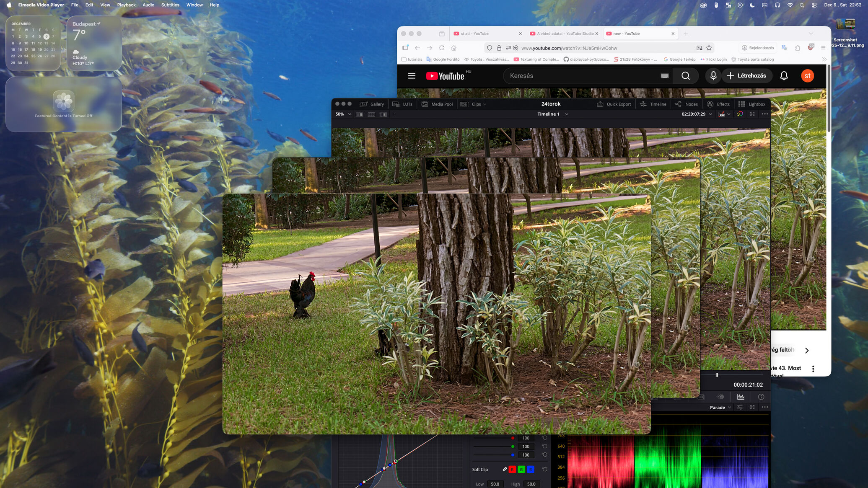Screen dimensions: 868x488
Task: Click the YouTube voice search microphone
Action: 713,76
